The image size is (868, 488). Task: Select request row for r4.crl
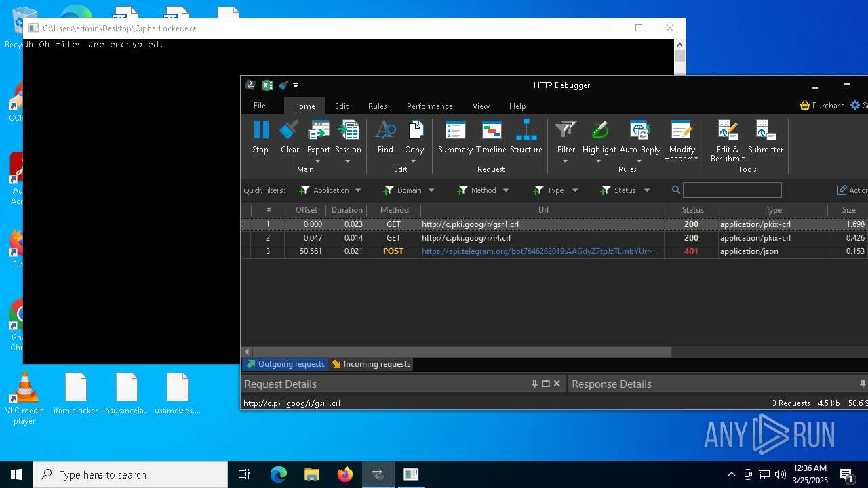(x=554, y=237)
